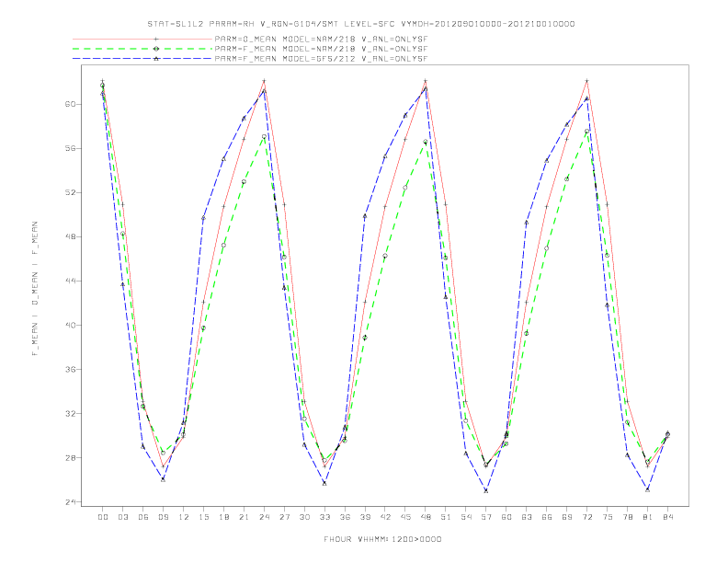Click the x-axis forecast hour 36
Viewport: 728px width, 563px height.
tap(345, 517)
